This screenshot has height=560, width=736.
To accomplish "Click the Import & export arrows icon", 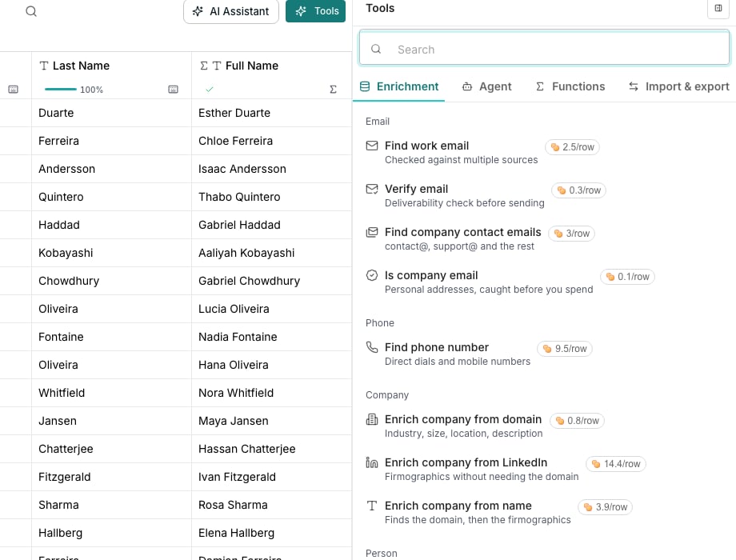I will pos(634,86).
